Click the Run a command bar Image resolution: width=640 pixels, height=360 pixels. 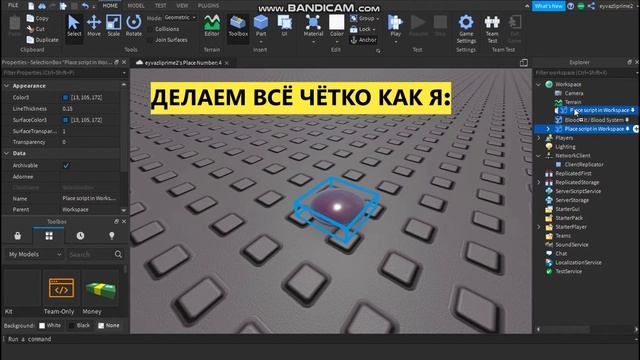(x=318, y=339)
